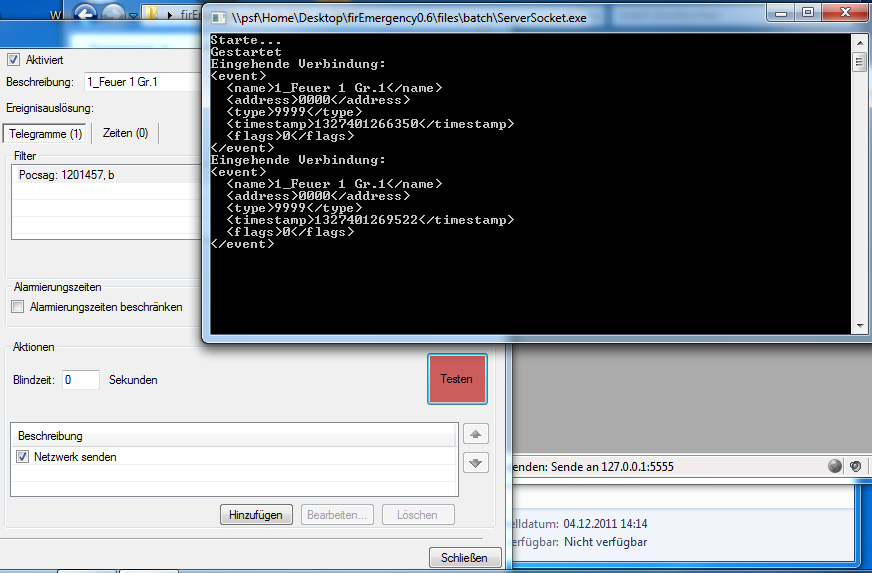The image size is (872, 573).
Task: Click the Blindzeit seconds input field
Action: point(80,380)
